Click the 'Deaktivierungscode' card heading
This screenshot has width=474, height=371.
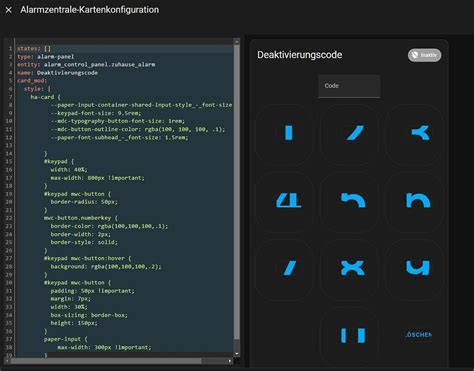[299, 55]
